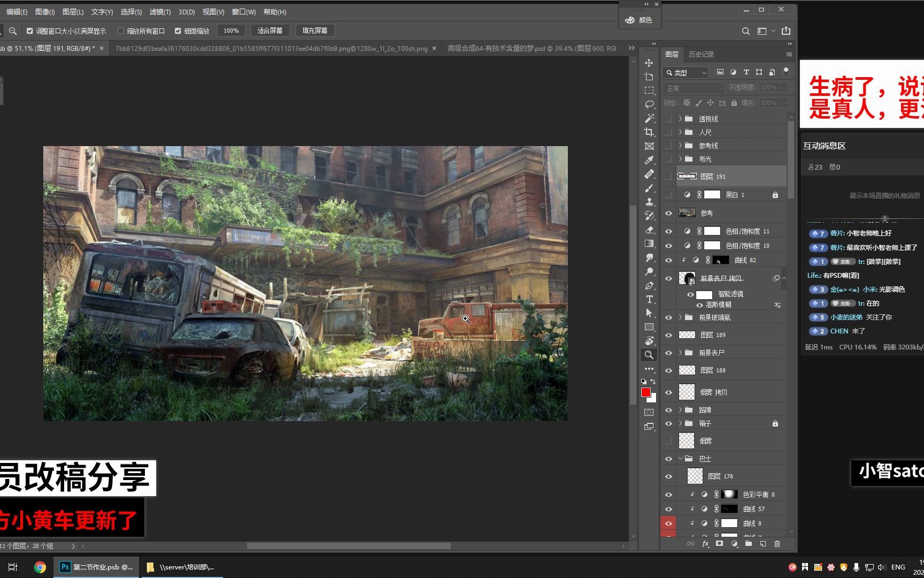Open the layer filter type dropdown
This screenshot has height=578, width=924.
pos(686,72)
